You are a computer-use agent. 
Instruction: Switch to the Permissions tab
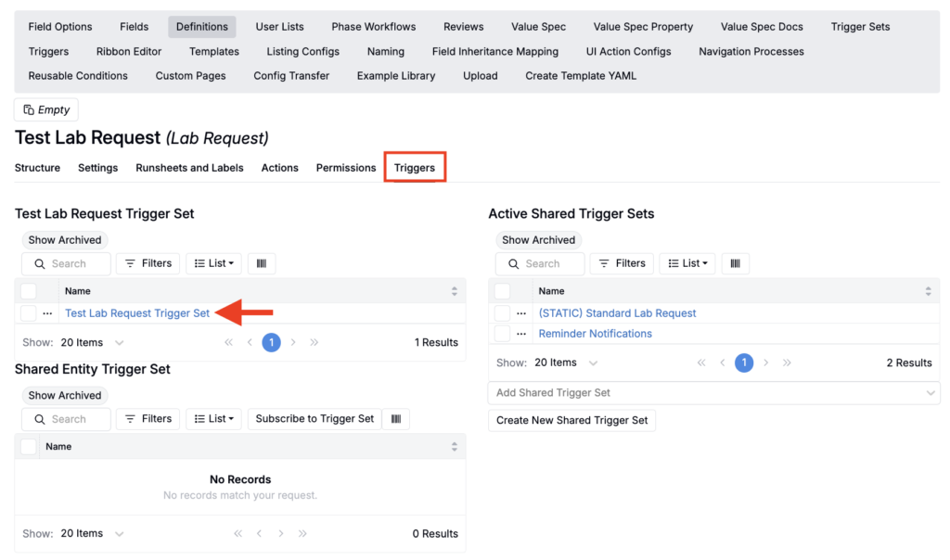coord(345,168)
